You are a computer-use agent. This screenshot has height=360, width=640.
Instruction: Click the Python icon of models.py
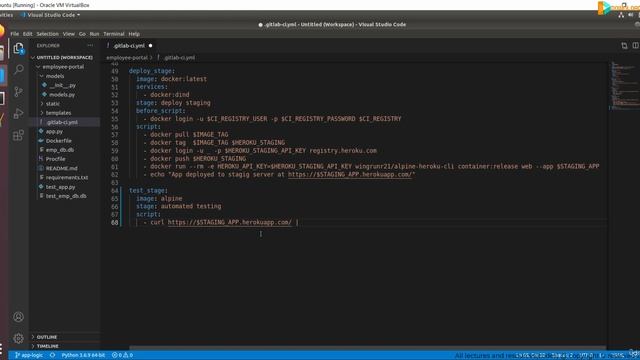click(x=44, y=94)
